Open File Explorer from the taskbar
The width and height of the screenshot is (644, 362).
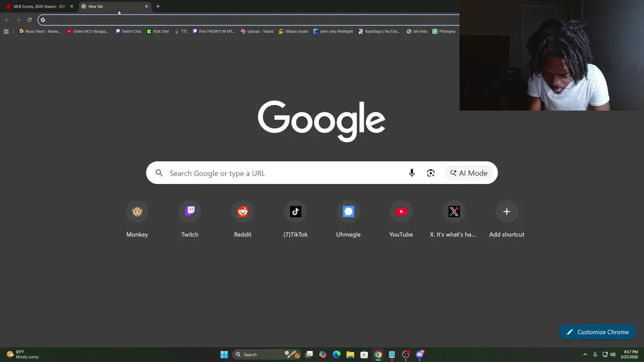[350, 354]
